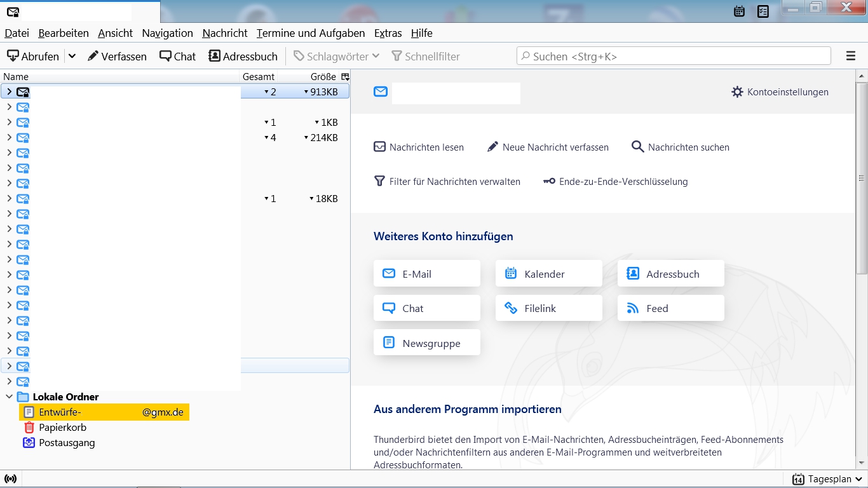
Task: Click the Filelink account card
Action: click(x=549, y=308)
